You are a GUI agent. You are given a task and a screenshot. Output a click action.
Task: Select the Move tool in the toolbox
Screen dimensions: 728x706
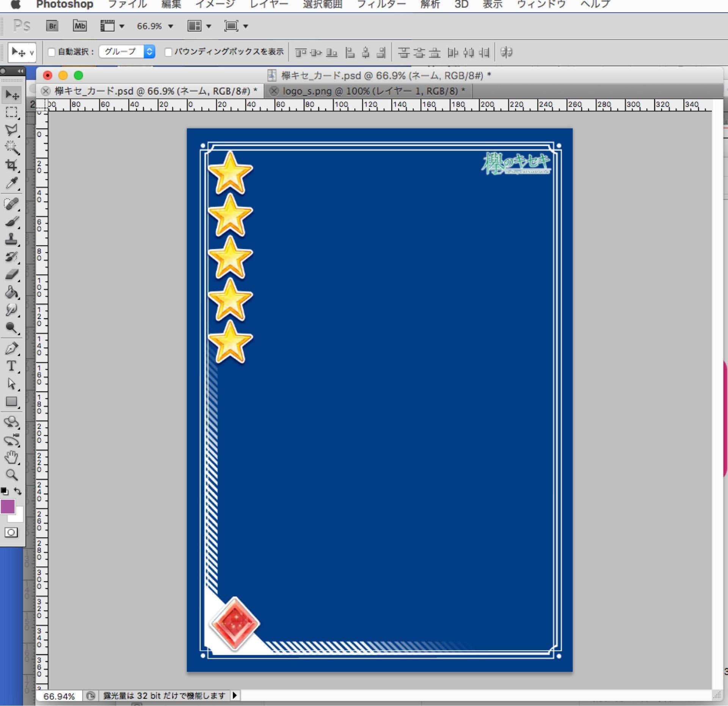pos(12,95)
